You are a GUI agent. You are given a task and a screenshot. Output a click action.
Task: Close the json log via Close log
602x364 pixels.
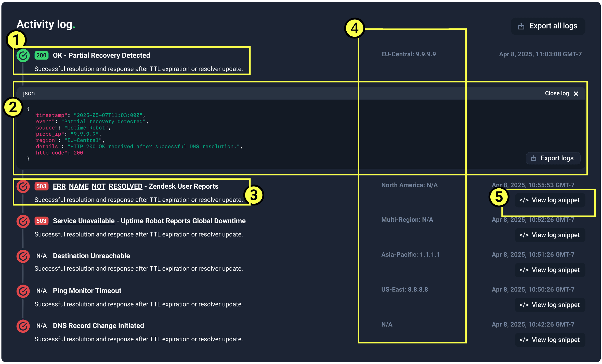[561, 93]
